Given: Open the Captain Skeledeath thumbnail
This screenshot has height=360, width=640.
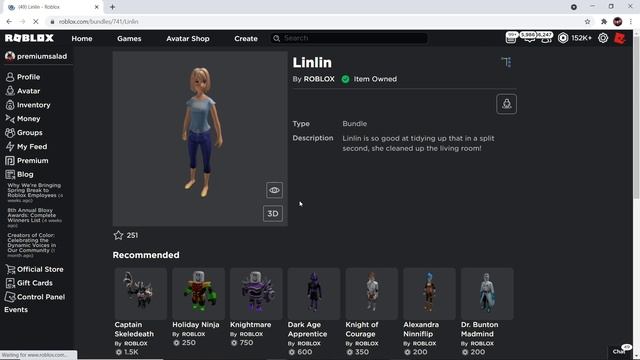Looking at the screenshot, I should [140, 293].
